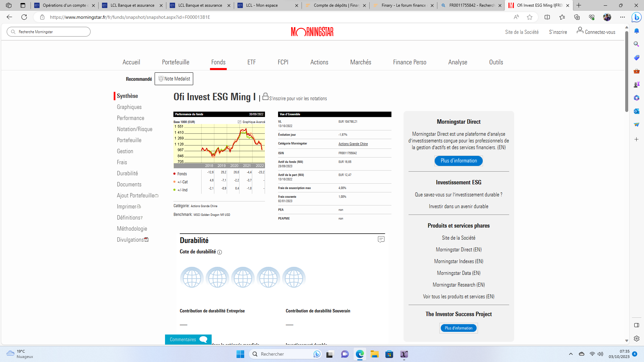Refresh the Morningstar page

[24, 17]
